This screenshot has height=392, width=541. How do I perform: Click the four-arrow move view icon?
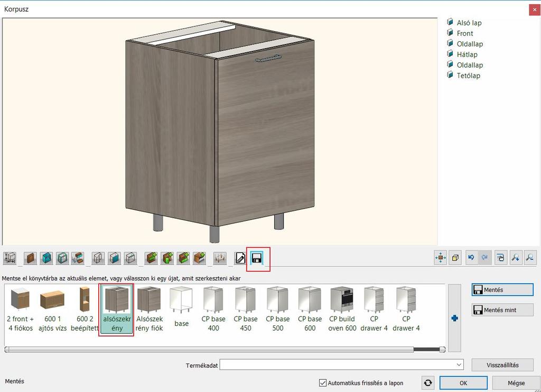tap(441, 257)
